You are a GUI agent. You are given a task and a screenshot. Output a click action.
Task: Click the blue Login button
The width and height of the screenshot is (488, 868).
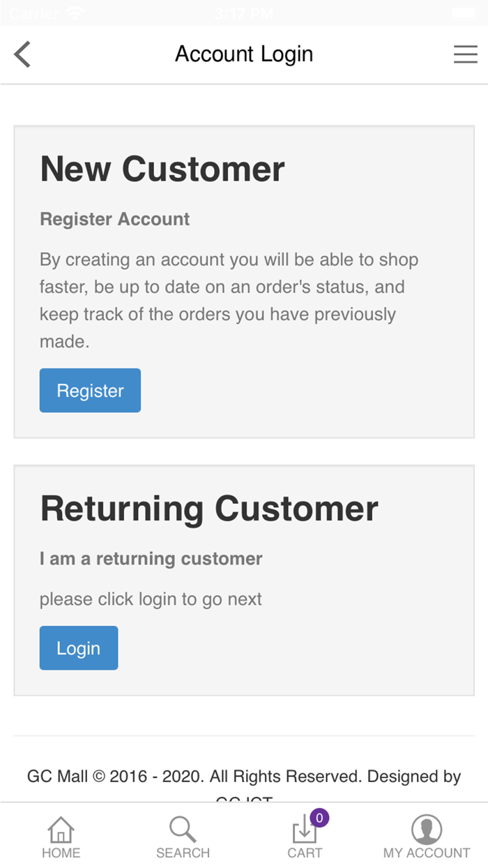point(79,648)
